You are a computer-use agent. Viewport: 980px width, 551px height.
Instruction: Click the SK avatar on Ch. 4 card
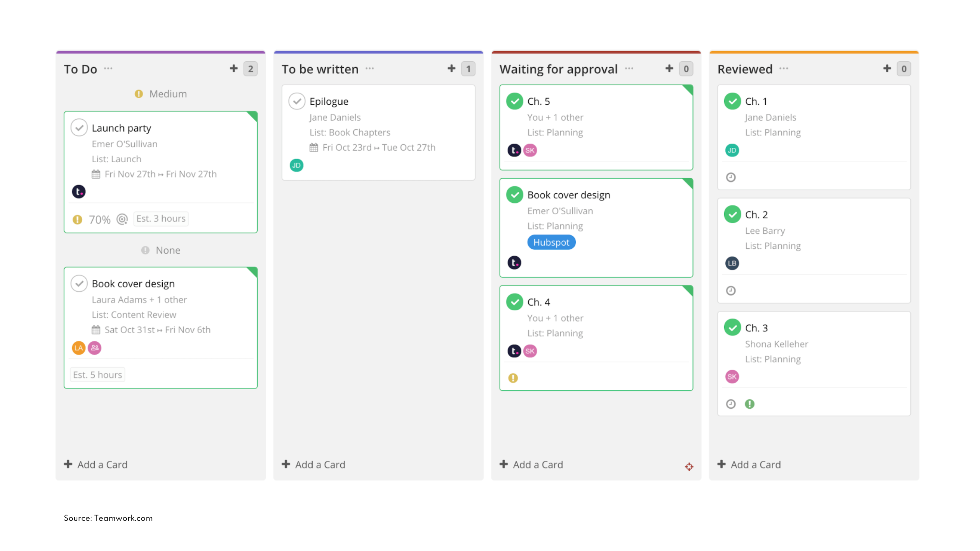[x=530, y=351]
